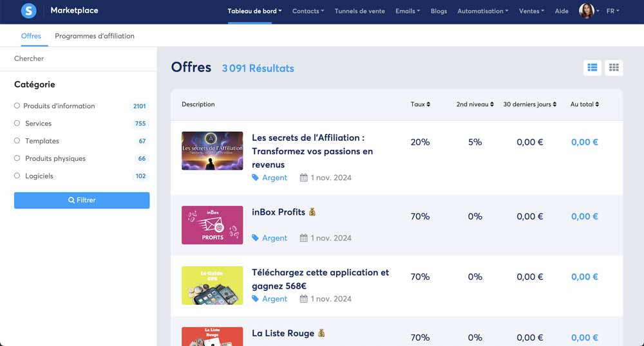This screenshot has width=644, height=346.
Task: Switch to grid view layout icon
Action: [614, 68]
